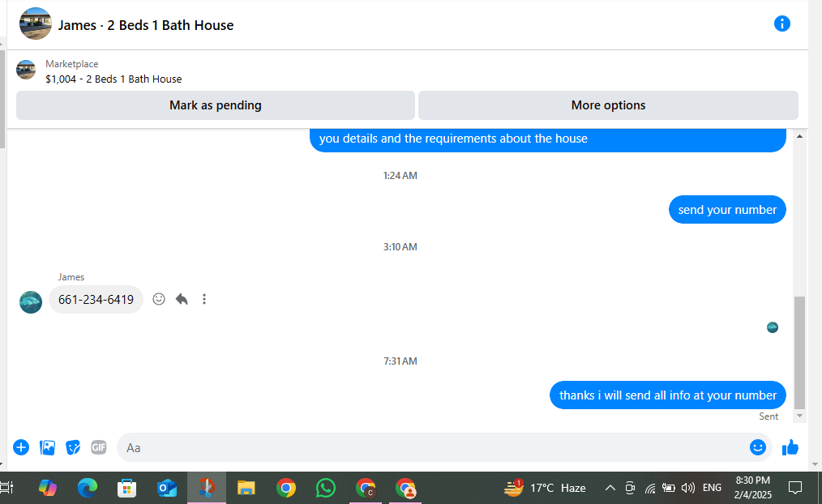822x504 pixels.
Task: Reply to the 661-234-6419 message
Action: point(182,299)
